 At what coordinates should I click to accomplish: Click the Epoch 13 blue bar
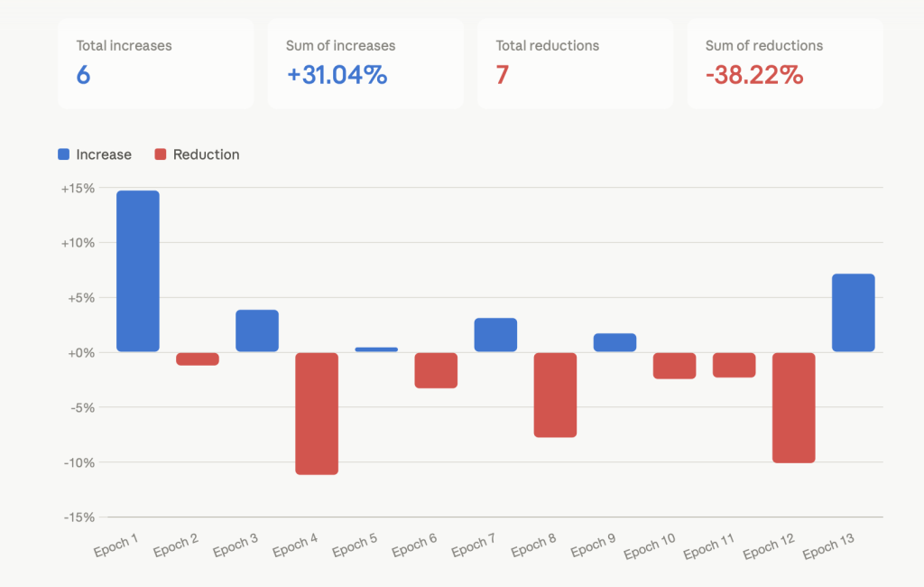854,312
